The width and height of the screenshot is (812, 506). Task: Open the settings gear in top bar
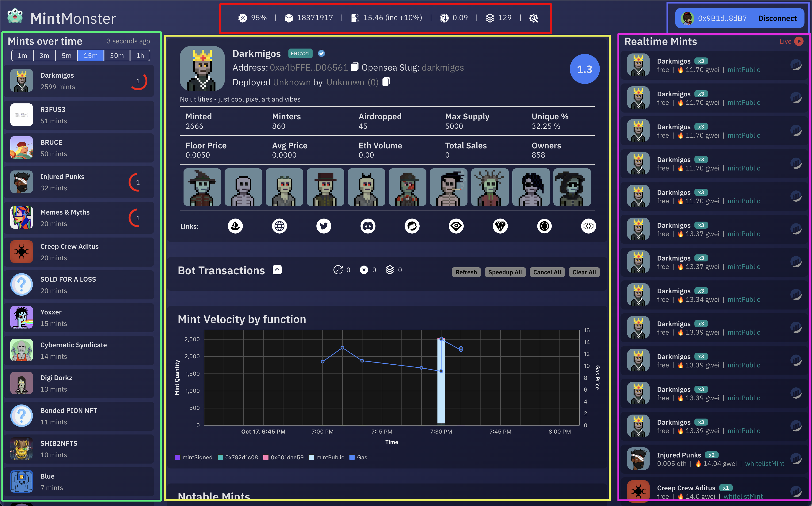534,18
